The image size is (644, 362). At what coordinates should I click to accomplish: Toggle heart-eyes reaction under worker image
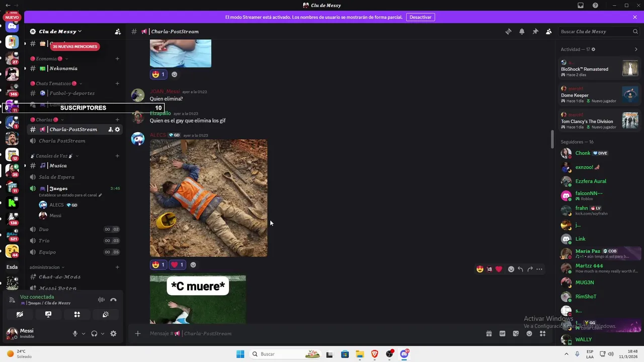coord(158,264)
